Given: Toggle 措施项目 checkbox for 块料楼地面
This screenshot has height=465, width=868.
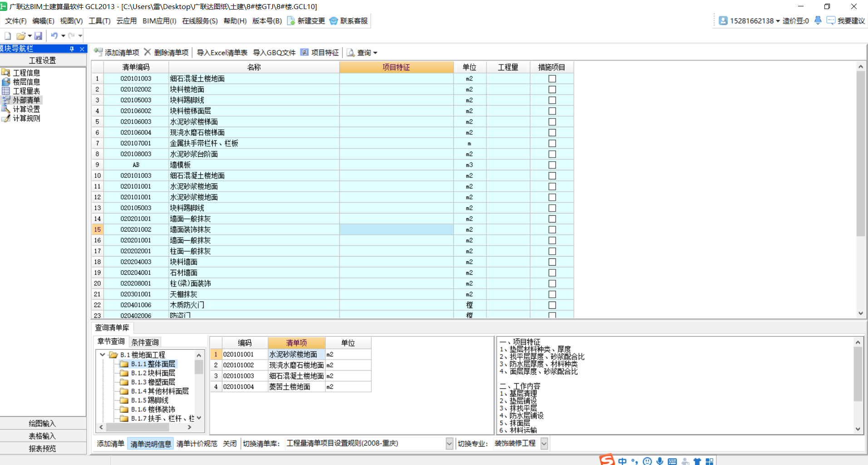Looking at the screenshot, I should [x=552, y=89].
